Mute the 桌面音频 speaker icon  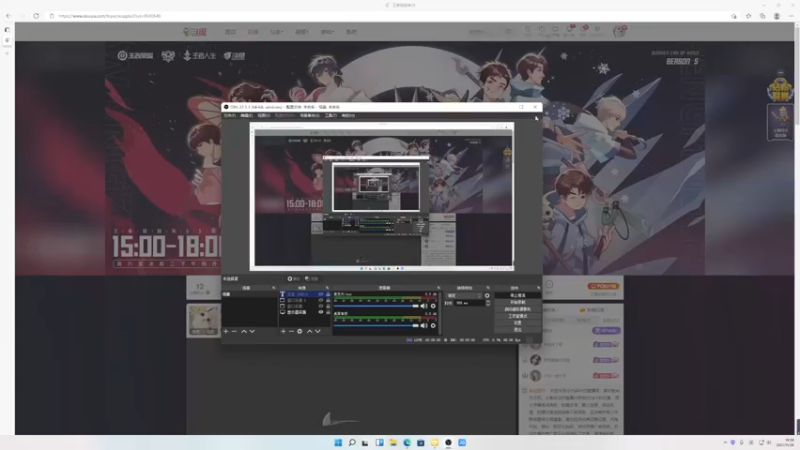[x=424, y=326]
